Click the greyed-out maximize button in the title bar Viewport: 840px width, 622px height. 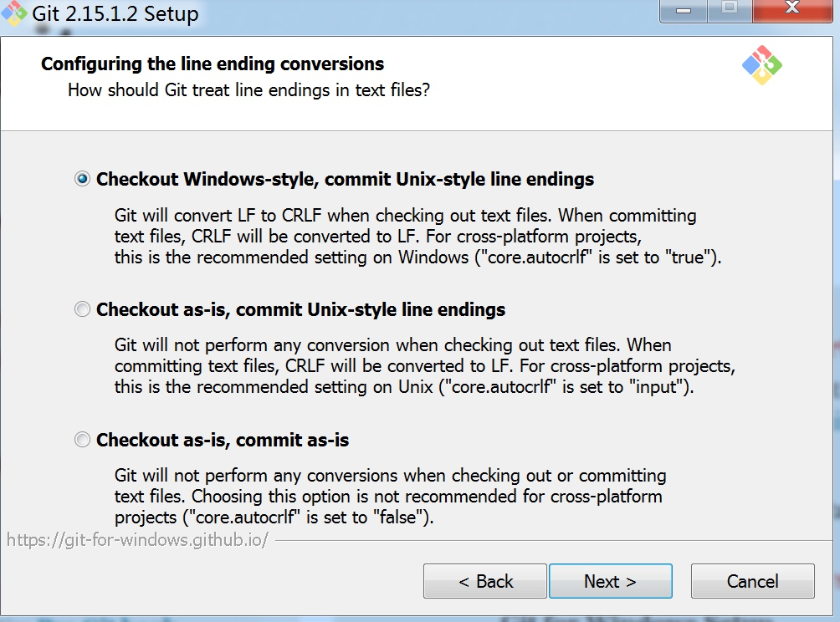click(730, 11)
